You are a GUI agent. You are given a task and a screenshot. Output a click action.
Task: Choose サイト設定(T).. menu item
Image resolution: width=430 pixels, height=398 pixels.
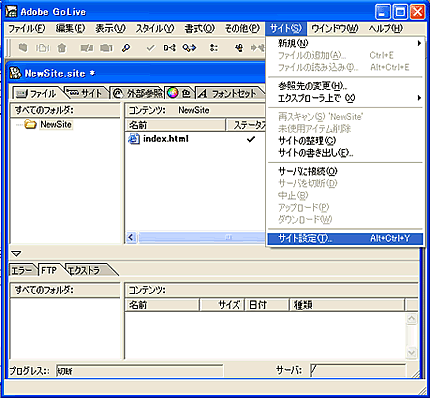[x=345, y=238]
